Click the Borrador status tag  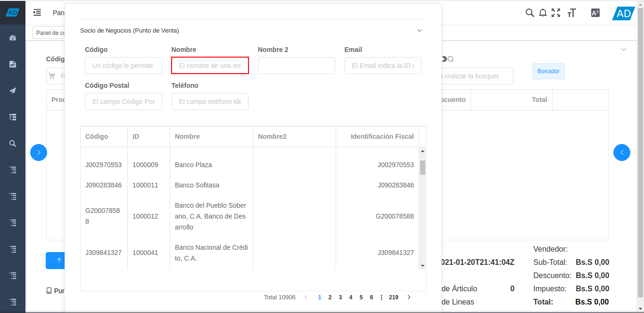[x=548, y=71]
